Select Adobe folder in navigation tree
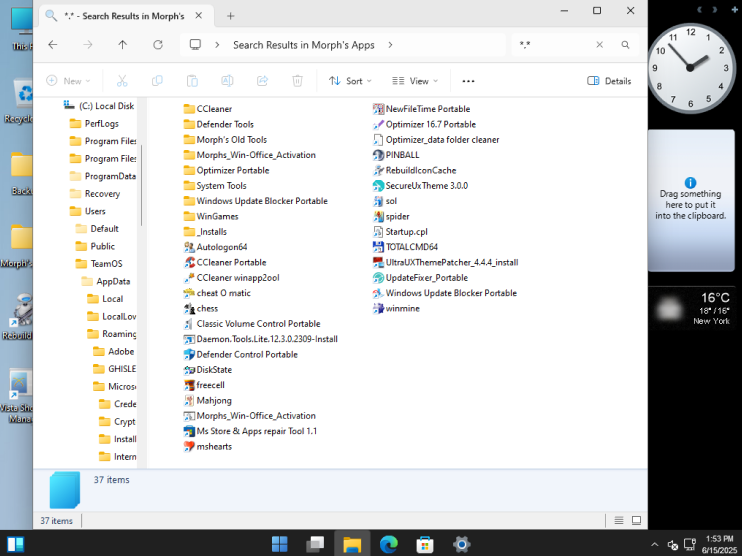The image size is (742, 556). 114,351
